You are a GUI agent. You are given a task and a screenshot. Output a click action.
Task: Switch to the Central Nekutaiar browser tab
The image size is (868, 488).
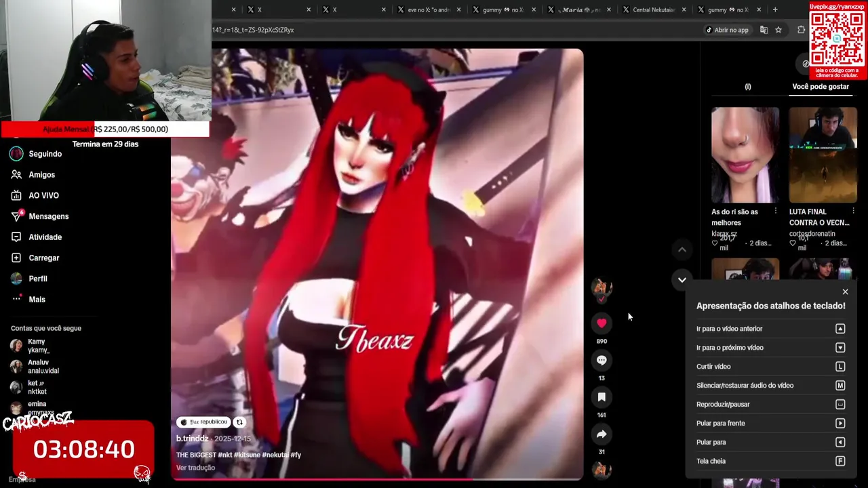point(654,9)
